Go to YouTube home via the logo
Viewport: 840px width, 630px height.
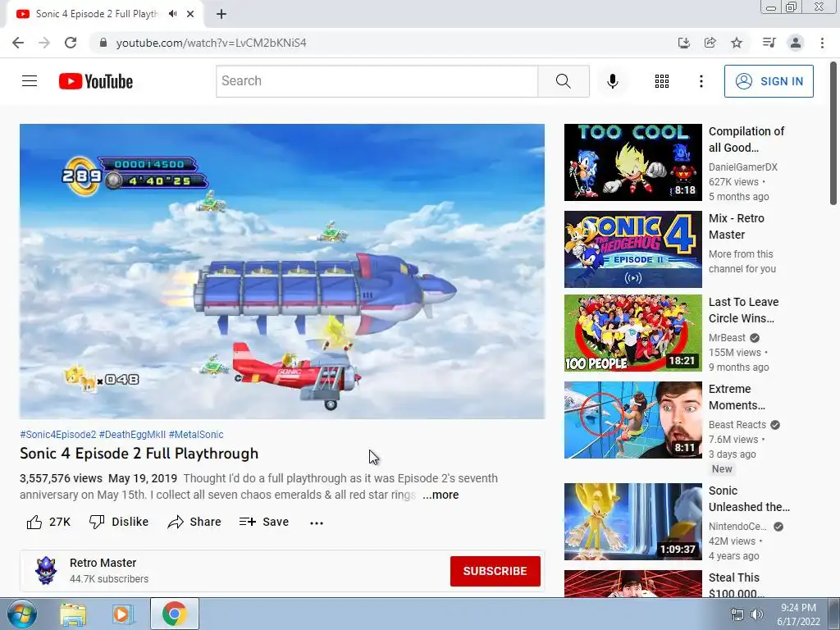(96, 81)
